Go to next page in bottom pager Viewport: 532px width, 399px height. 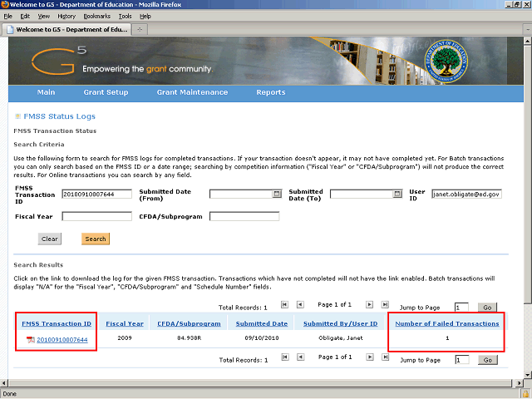[370, 357]
